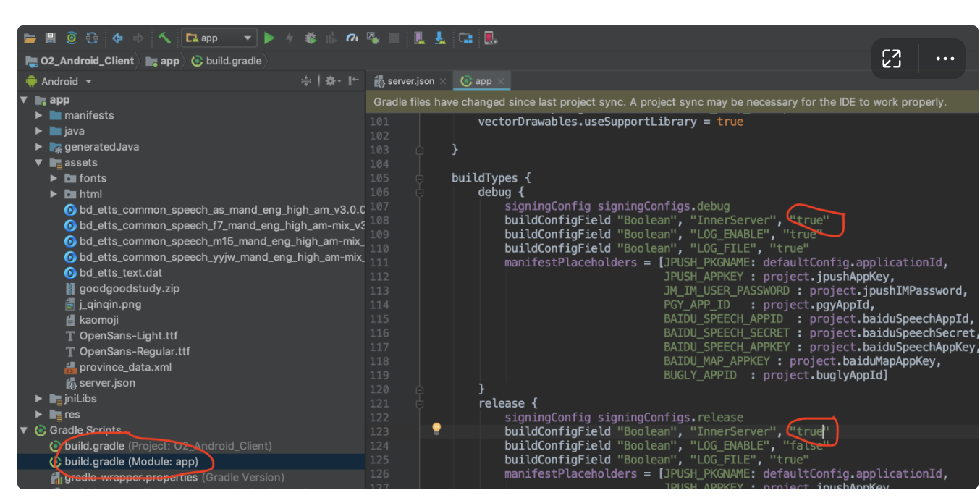Select build.gradle (Module: app) in tree
The width and height of the screenshot is (980, 498).
point(130,462)
